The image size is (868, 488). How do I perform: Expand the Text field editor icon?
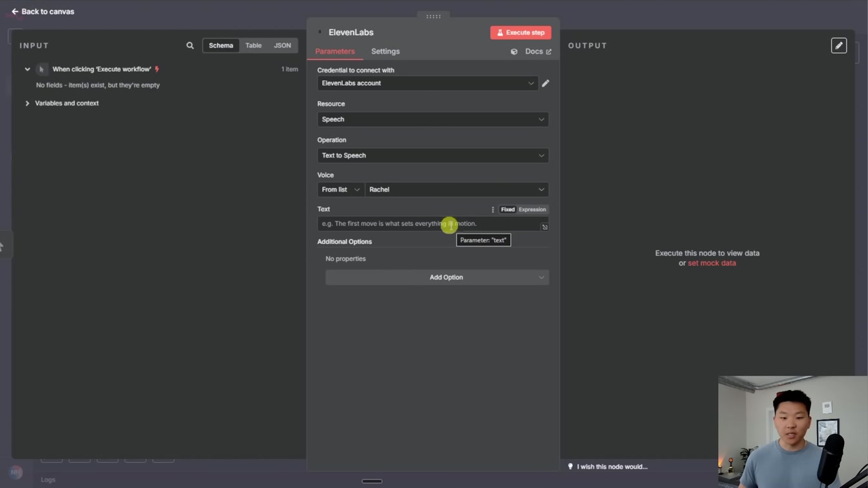pos(544,227)
